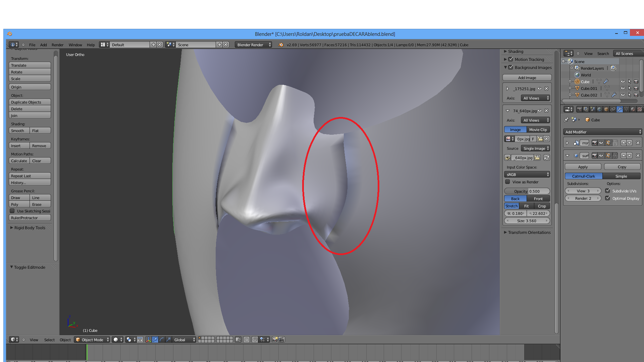The height and width of the screenshot is (362, 644).
Task: Switch to the Movie Clip tab
Action: click(538, 130)
